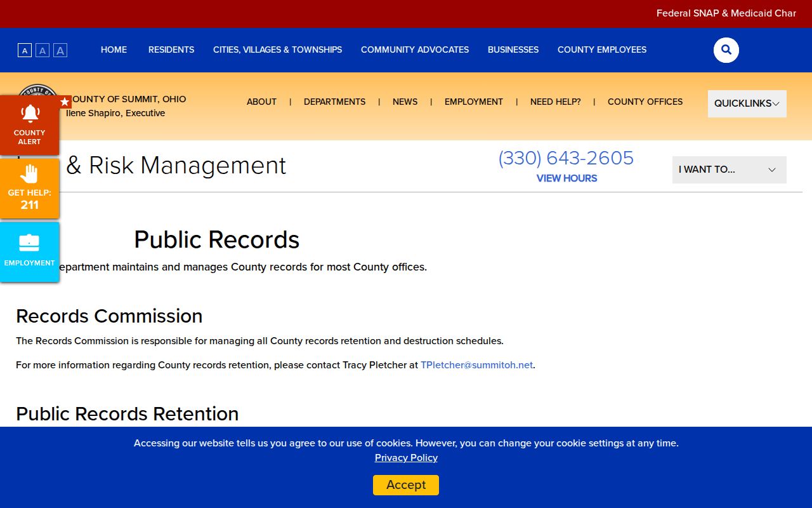Screen dimensions: 812x508
Task: Open the Departments menu
Action: pos(334,102)
